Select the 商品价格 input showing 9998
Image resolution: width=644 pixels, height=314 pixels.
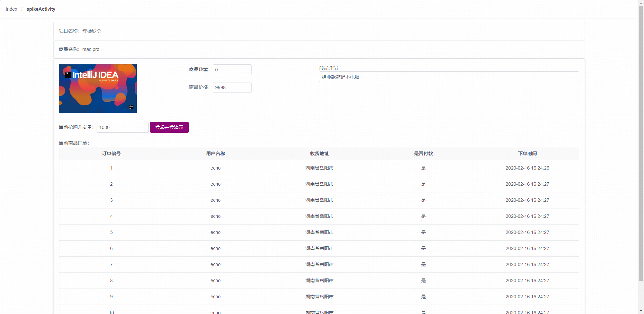(232, 87)
